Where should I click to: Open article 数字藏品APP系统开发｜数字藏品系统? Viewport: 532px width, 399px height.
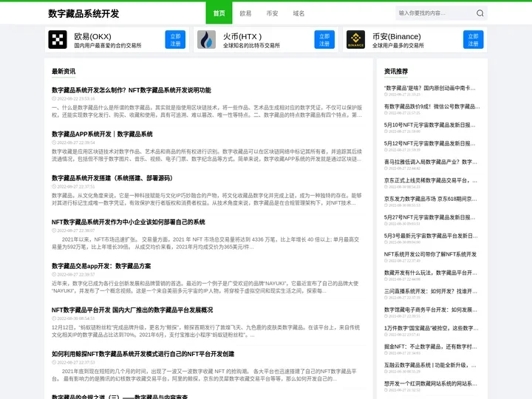pyautogui.click(x=102, y=134)
